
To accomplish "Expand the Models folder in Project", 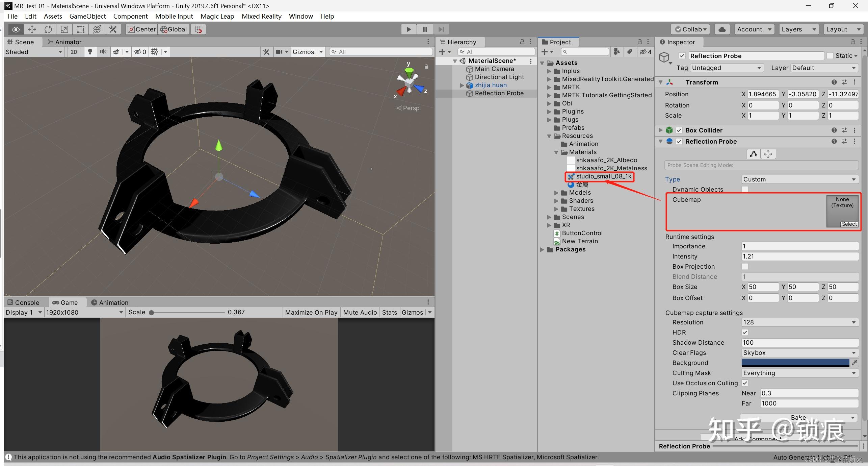I will 556,193.
